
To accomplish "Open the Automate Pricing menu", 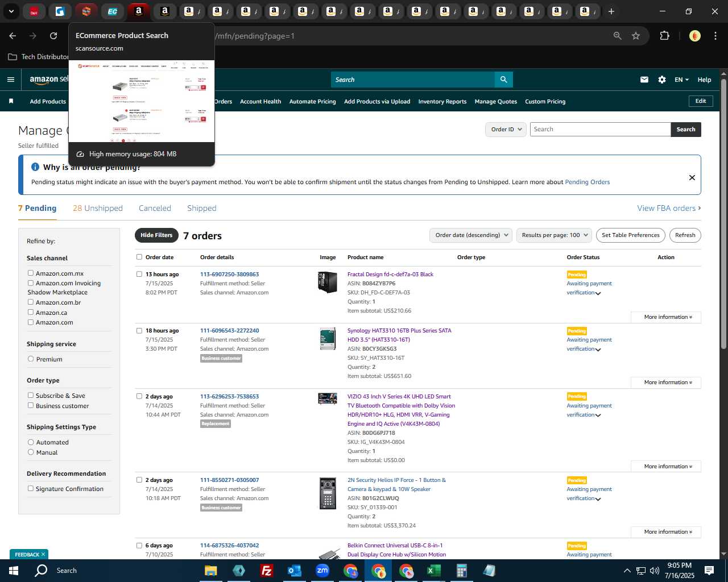I will [x=312, y=102].
